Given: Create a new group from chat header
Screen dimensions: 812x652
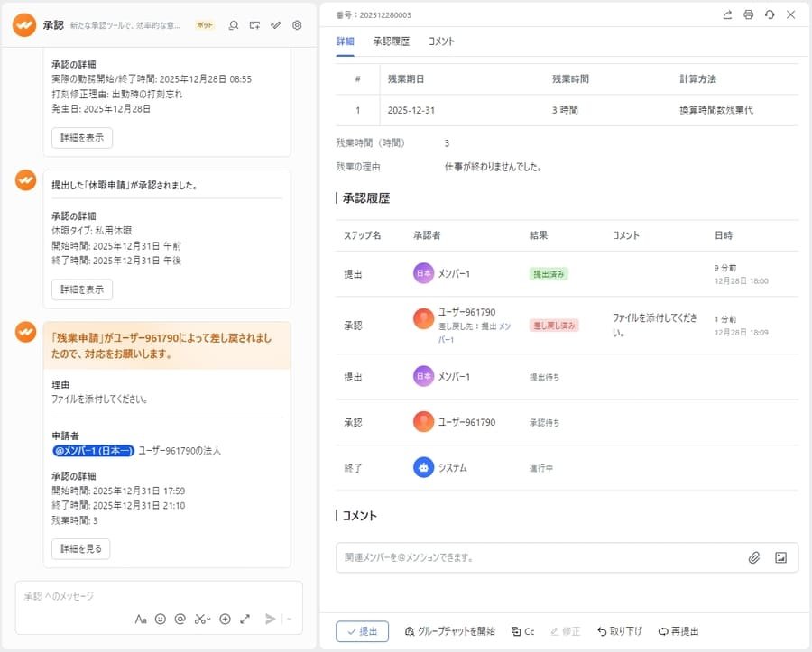Looking at the screenshot, I should tap(255, 25).
